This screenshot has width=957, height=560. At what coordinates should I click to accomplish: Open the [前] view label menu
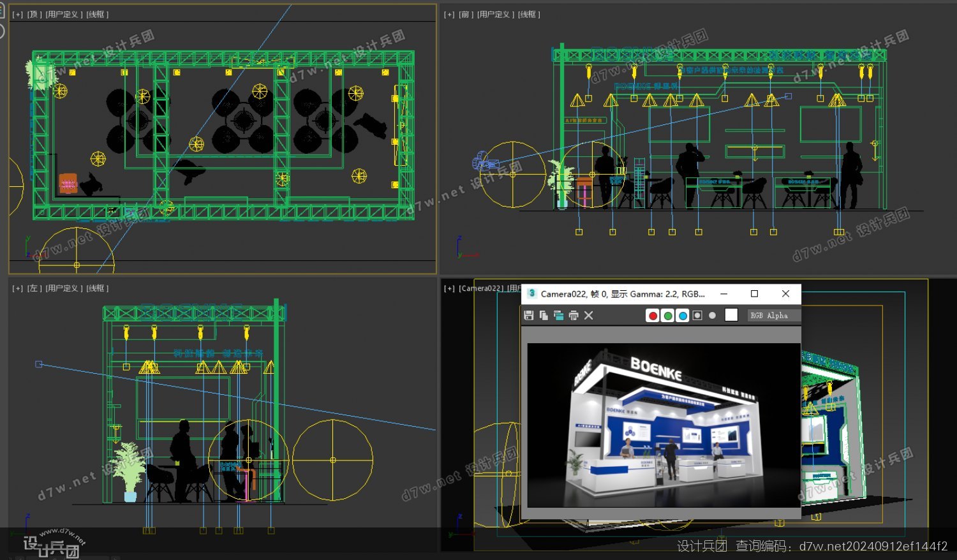(x=466, y=14)
